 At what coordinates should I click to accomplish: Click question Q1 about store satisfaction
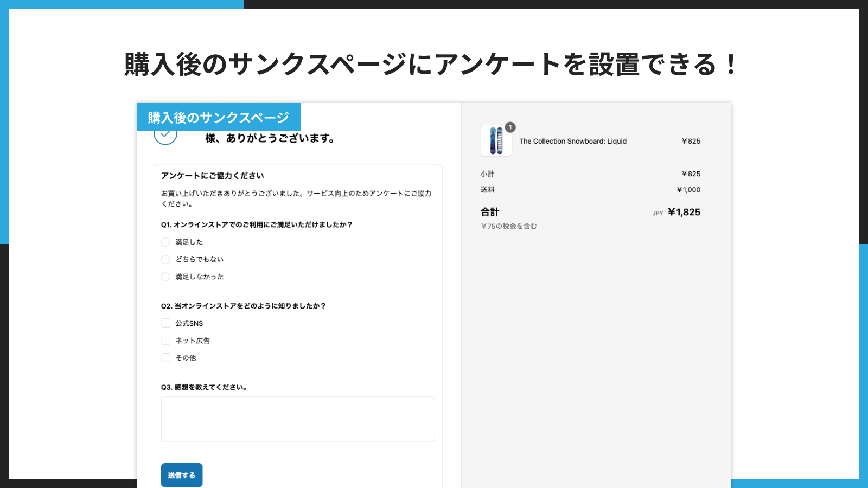(x=256, y=225)
